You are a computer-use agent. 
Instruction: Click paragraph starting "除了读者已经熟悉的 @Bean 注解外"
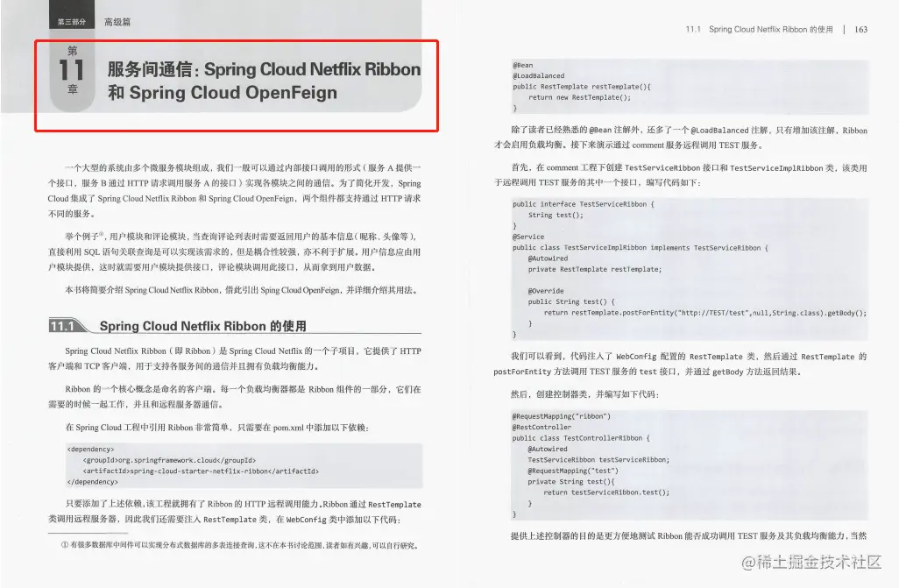(x=681, y=138)
